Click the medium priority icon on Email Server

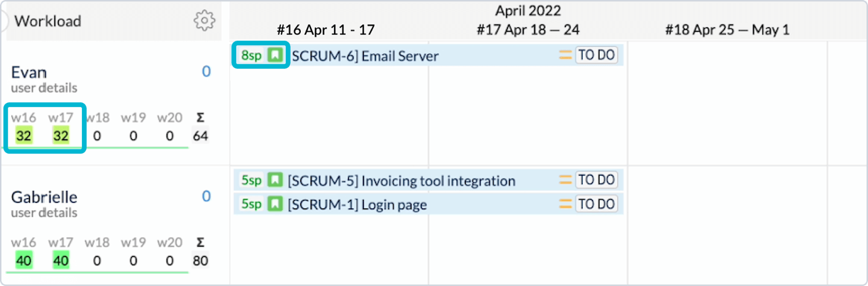coord(565,55)
